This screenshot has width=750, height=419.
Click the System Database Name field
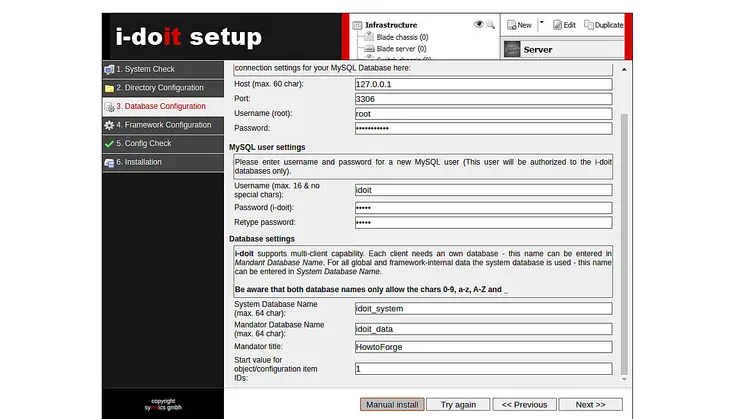pos(483,309)
